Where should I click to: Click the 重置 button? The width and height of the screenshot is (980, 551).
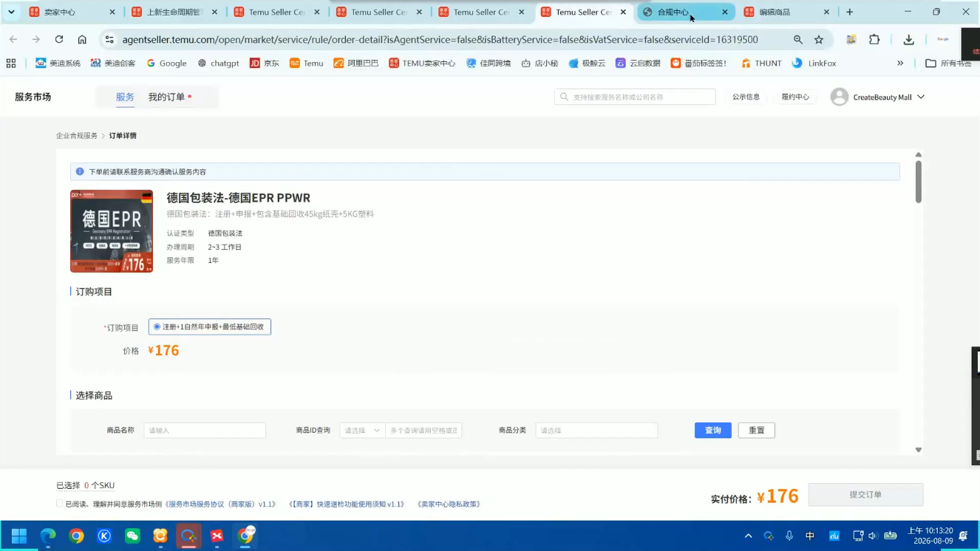point(756,430)
